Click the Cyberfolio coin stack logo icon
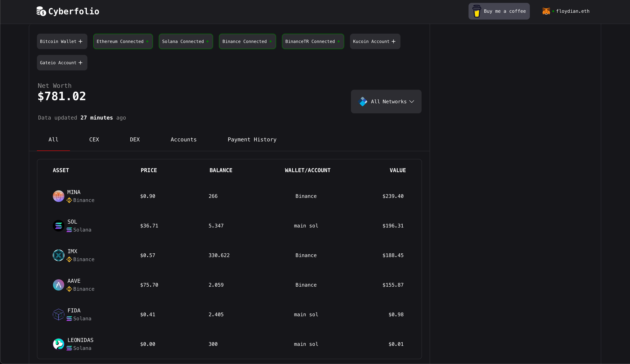Viewport: 630px width, 364px height. (x=41, y=11)
